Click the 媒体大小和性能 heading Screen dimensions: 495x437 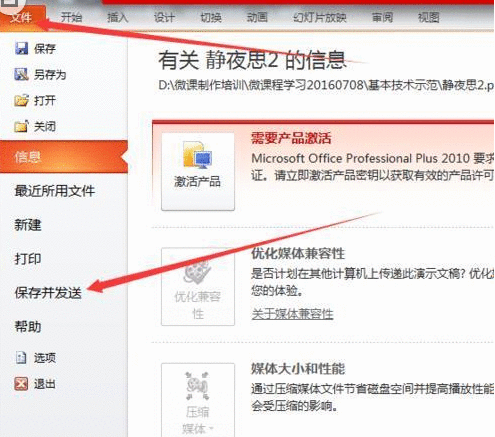298,369
